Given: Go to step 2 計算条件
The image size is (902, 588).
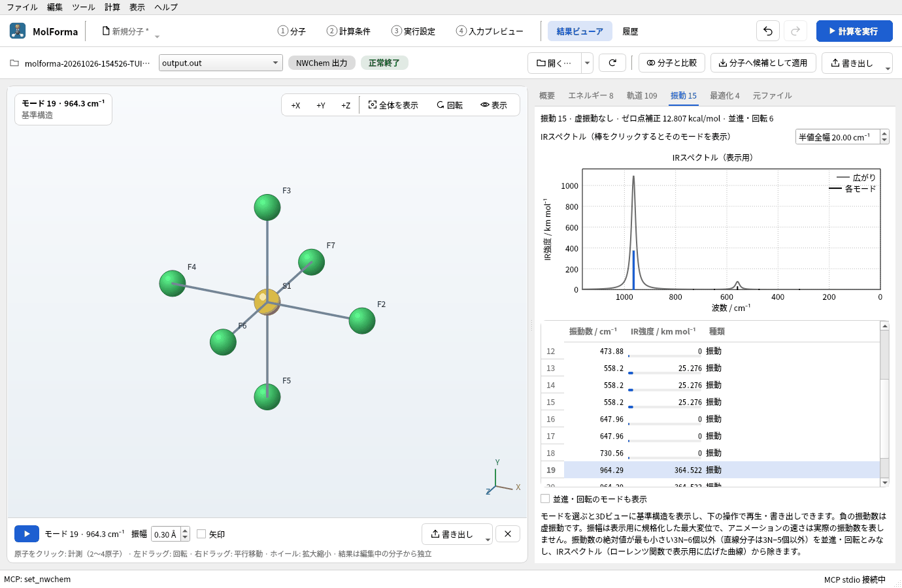Looking at the screenshot, I should coord(348,31).
